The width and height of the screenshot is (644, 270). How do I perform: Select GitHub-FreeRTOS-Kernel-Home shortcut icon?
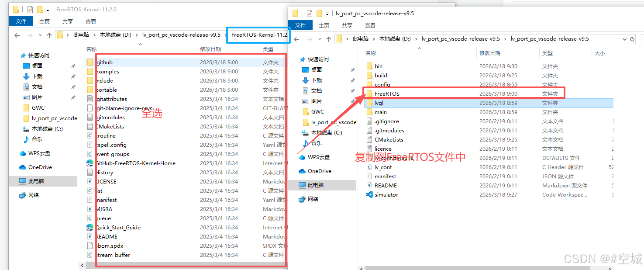pyautogui.click(x=90, y=163)
